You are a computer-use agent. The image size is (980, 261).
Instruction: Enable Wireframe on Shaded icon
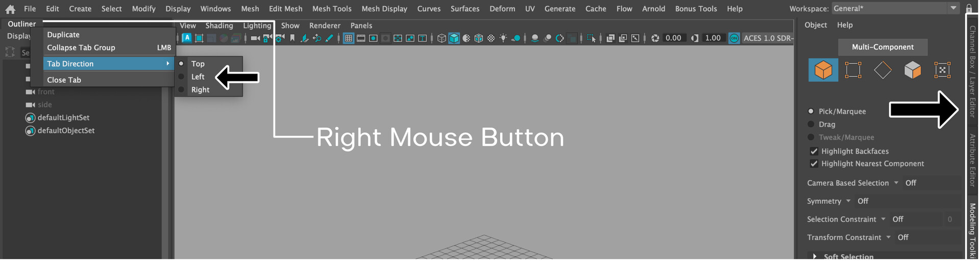(x=478, y=38)
